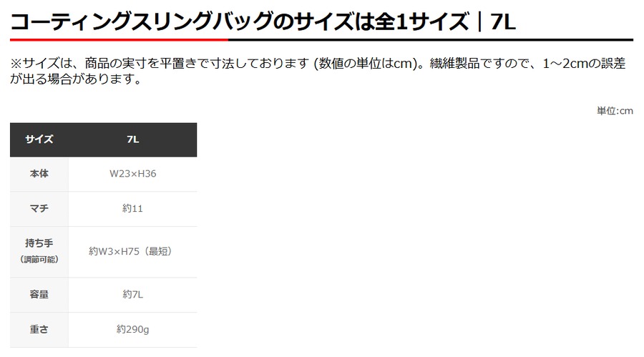Select the マチ row label
644x357 pixels.
(x=39, y=208)
